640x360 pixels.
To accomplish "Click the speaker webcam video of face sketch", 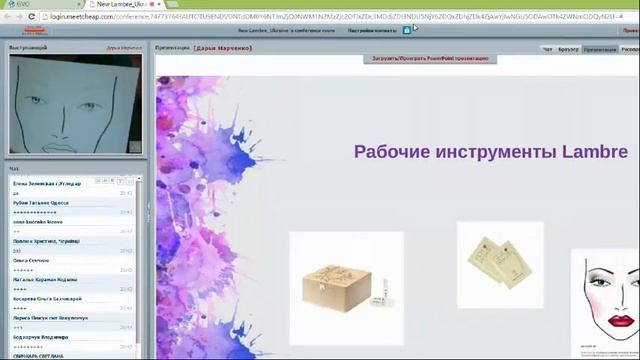I will coord(76,104).
